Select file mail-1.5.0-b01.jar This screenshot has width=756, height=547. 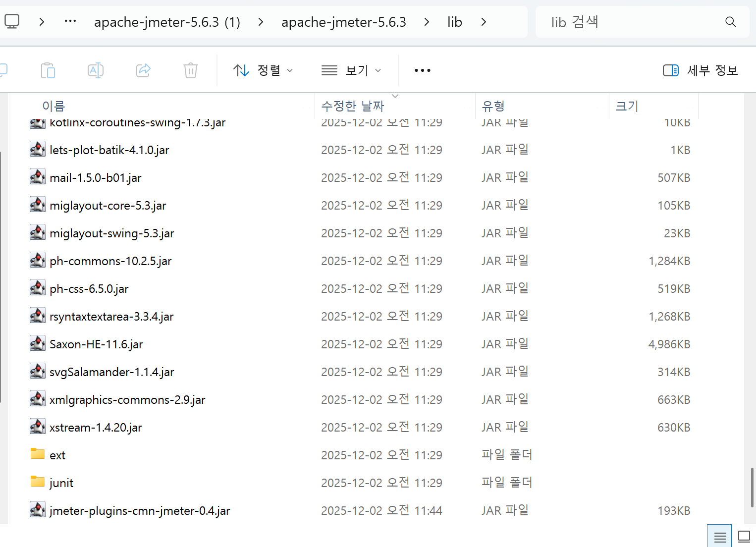click(95, 178)
